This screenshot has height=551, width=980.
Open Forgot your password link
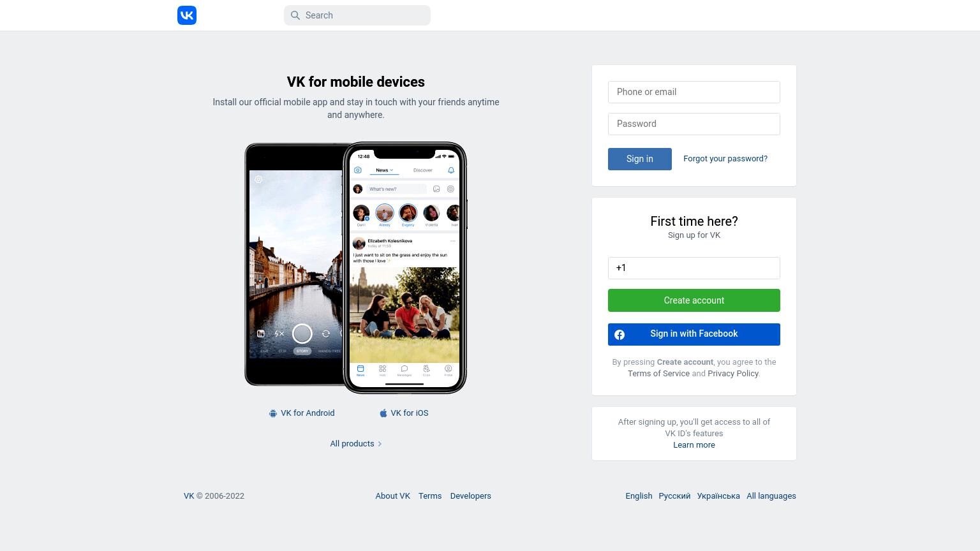[x=725, y=159]
